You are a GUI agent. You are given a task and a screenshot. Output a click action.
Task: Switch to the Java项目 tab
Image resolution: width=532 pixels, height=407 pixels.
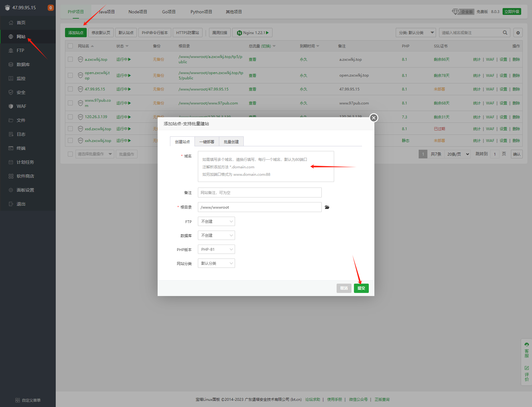107,12
